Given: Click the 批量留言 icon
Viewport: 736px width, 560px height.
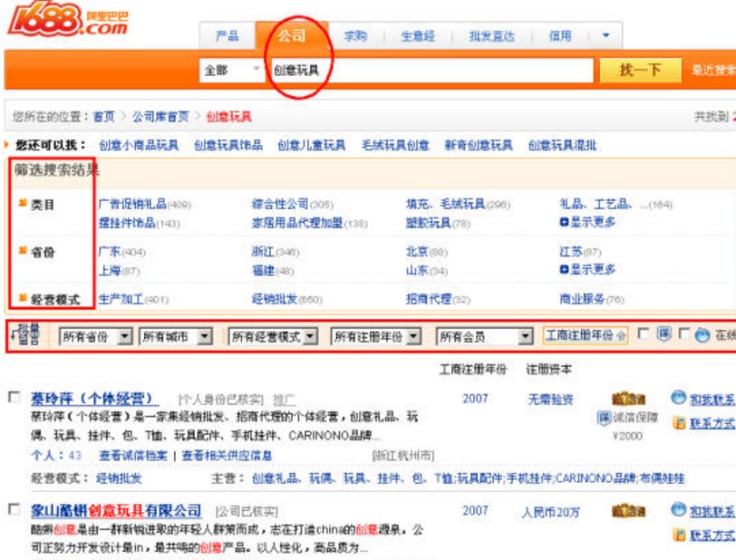Looking at the screenshot, I should 25,334.
